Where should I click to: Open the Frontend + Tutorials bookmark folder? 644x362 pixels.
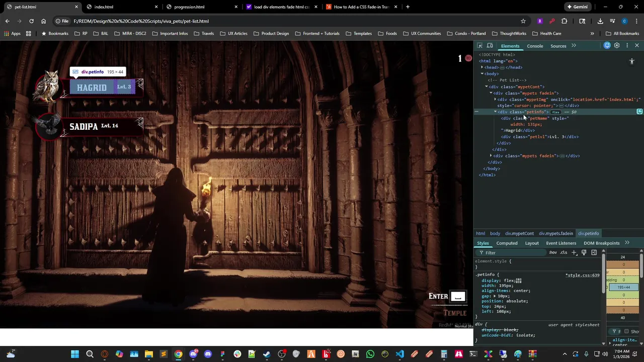[x=317, y=34]
